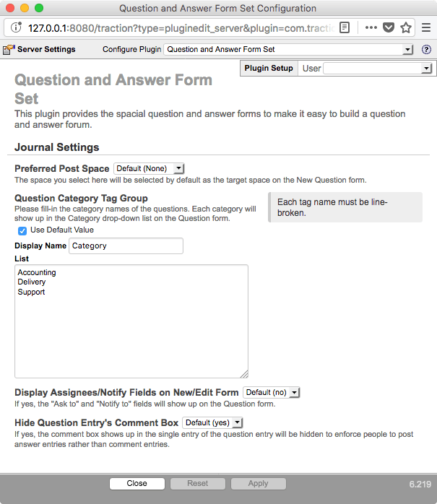The image size is (437, 504).
Task: Open the Configure Plugin dropdown
Action: [x=288, y=50]
